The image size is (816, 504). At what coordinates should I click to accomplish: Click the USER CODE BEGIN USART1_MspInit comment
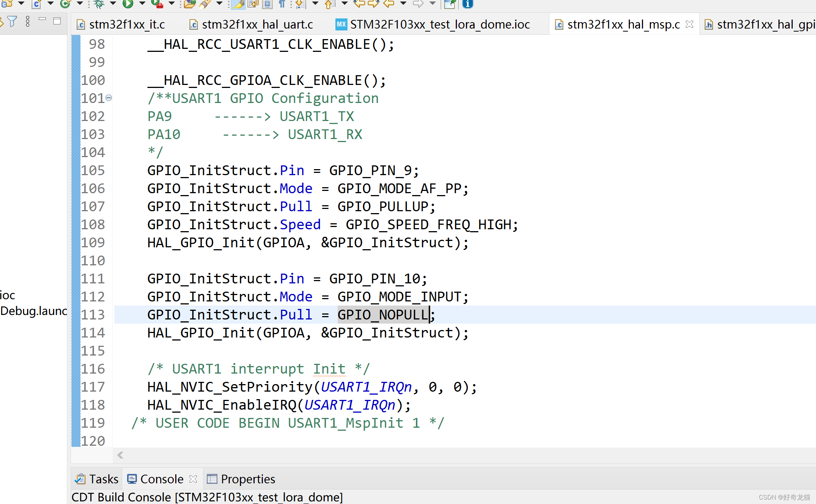[x=288, y=423]
